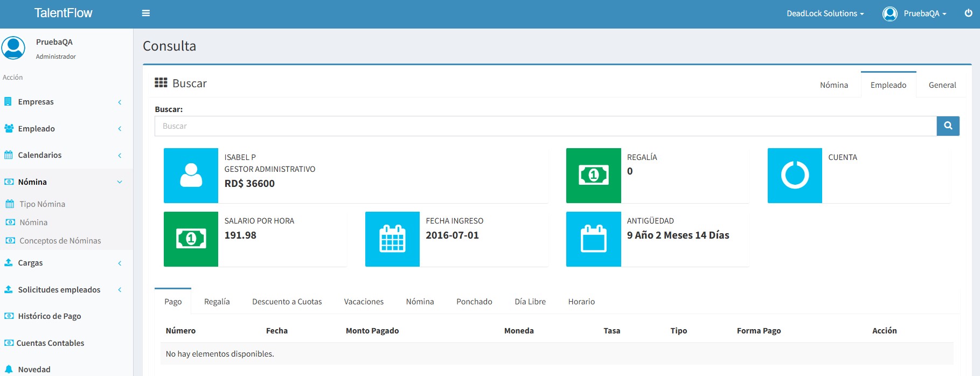Open the Novedad sidebar link
Viewport: 980px width, 376px height.
click(x=34, y=369)
